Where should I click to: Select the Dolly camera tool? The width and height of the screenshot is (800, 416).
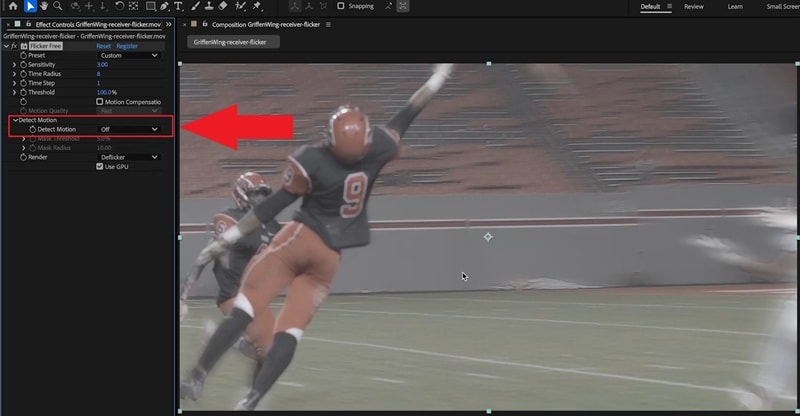pos(103,6)
